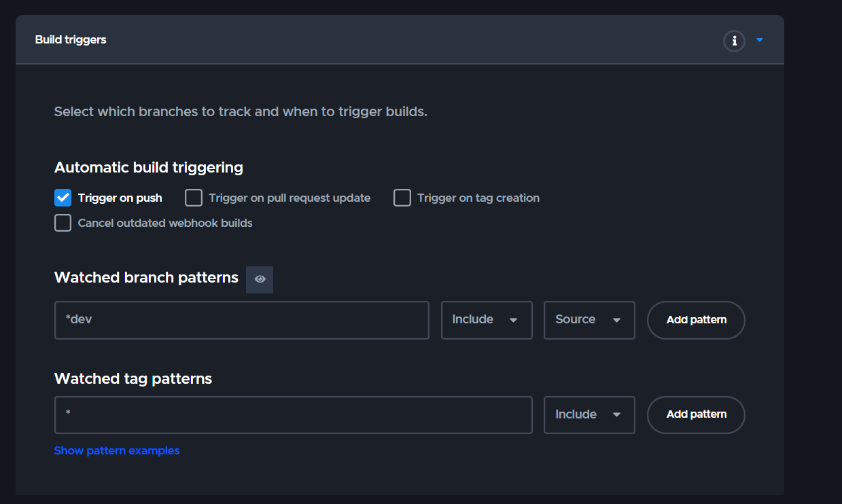Click the Source selector chevron icon

coord(616,320)
